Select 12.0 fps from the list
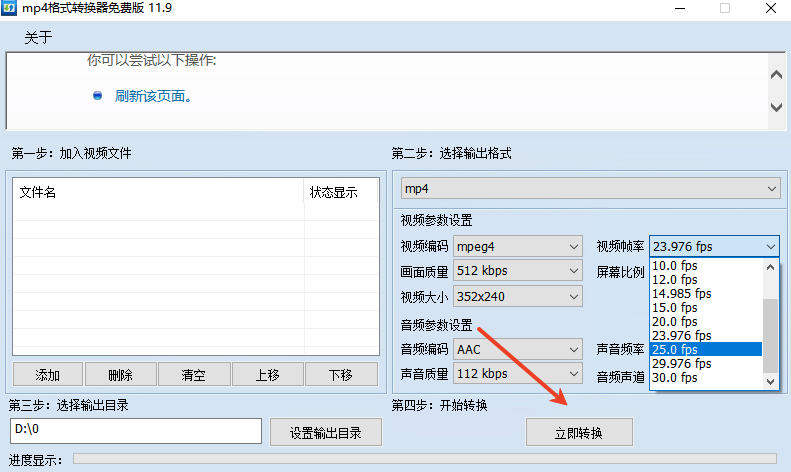Screen dimensions: 791x472 [706, 279]
